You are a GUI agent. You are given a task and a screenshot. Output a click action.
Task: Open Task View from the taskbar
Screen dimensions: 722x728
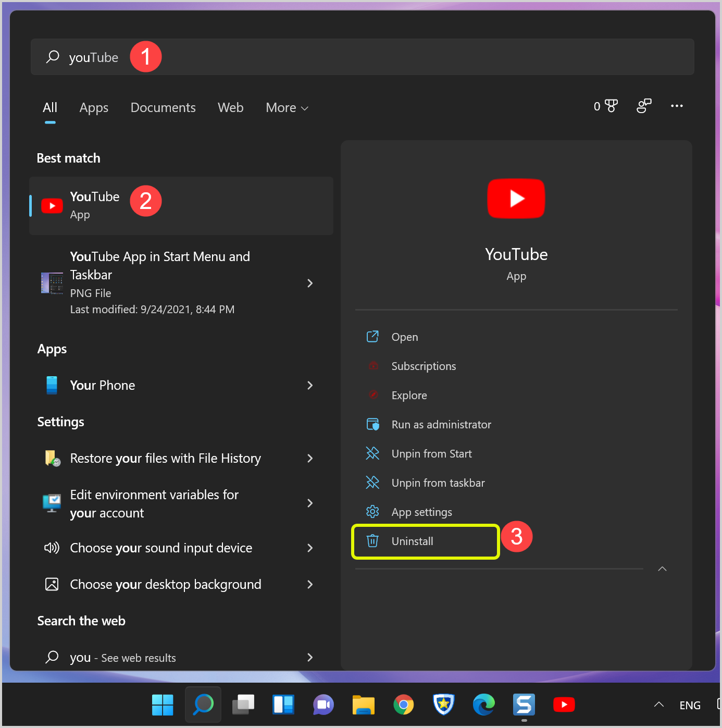click(243, 705)
